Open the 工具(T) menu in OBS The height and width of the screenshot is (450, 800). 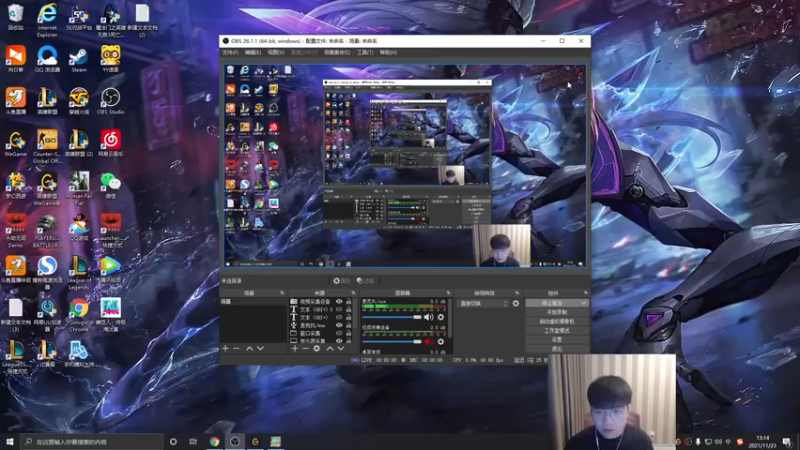(x=365, y=53)
